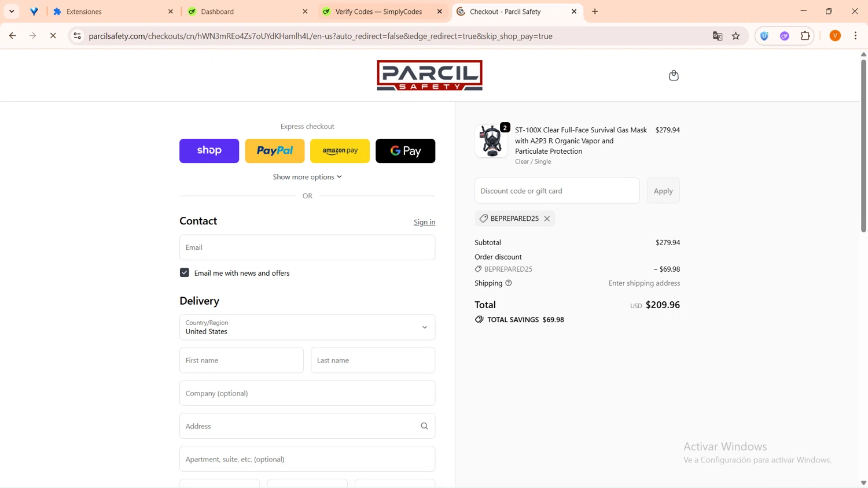868x488 pixels.
Task: Uncheck Email me with news and offers
Action: pos(185,272)
